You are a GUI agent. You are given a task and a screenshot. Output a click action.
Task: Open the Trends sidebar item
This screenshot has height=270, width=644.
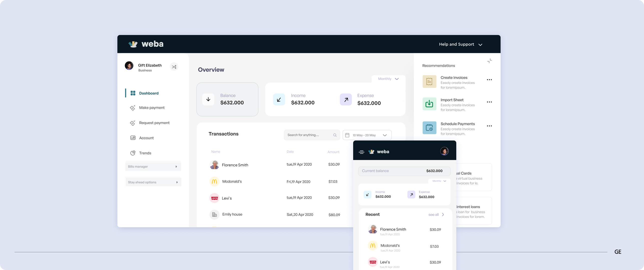click(x=145, y=153)
